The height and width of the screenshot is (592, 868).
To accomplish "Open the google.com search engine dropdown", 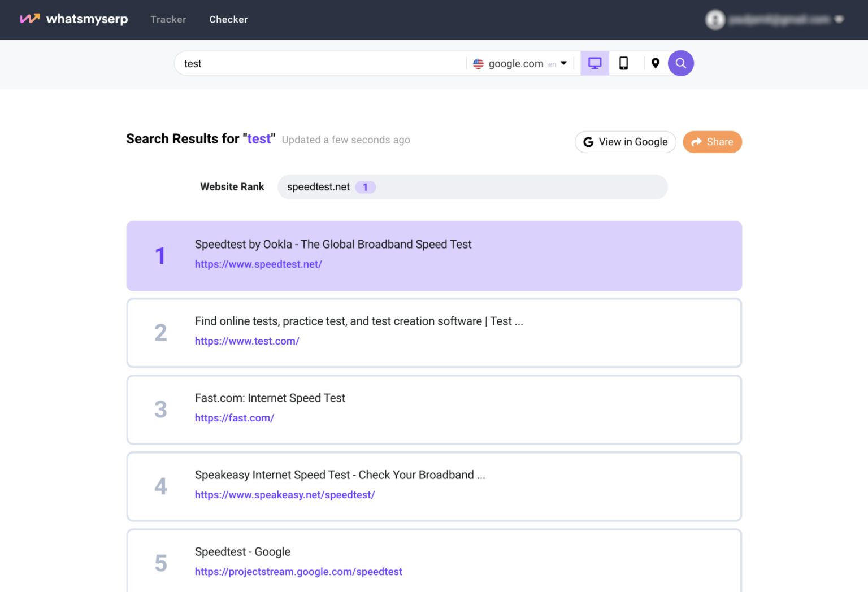I will click(x=520, y=64).
